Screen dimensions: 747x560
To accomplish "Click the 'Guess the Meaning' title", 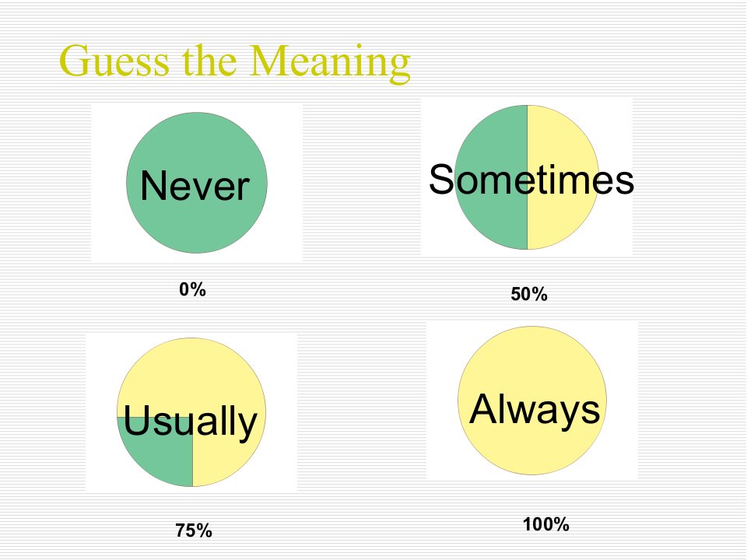I will 234,62.
